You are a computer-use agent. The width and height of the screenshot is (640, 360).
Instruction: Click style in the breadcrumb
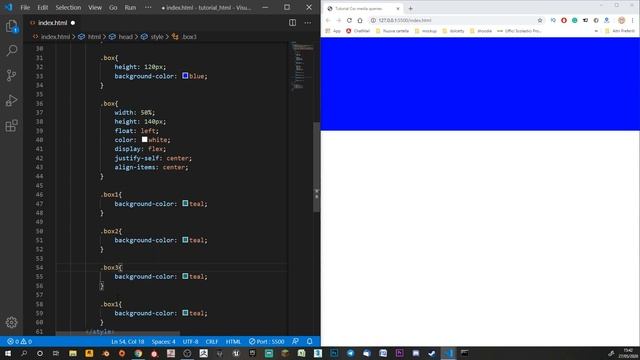[157, 37]
